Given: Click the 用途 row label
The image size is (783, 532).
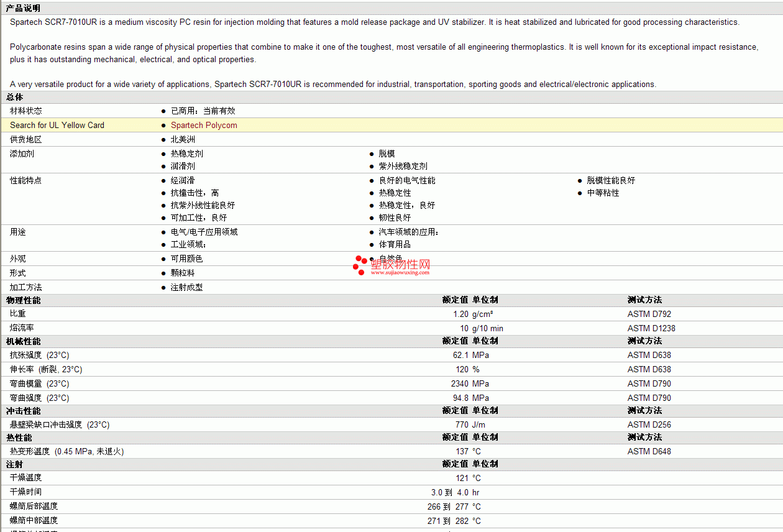Looking at the screenshot, I should [x=18, y=232].
